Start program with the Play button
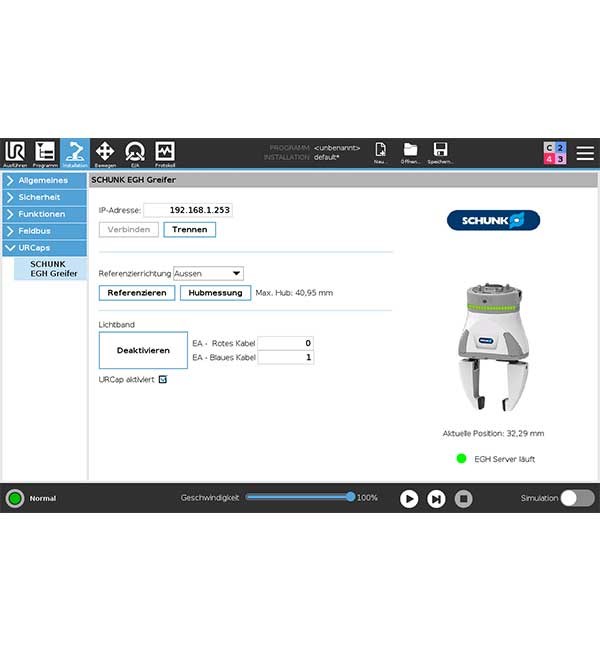Screen dimensions: 600x650 coord(409,499)
